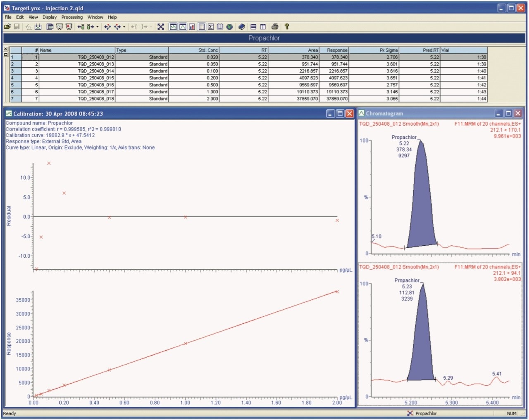Toggle the calibration curve window button

tap(173, 27)
